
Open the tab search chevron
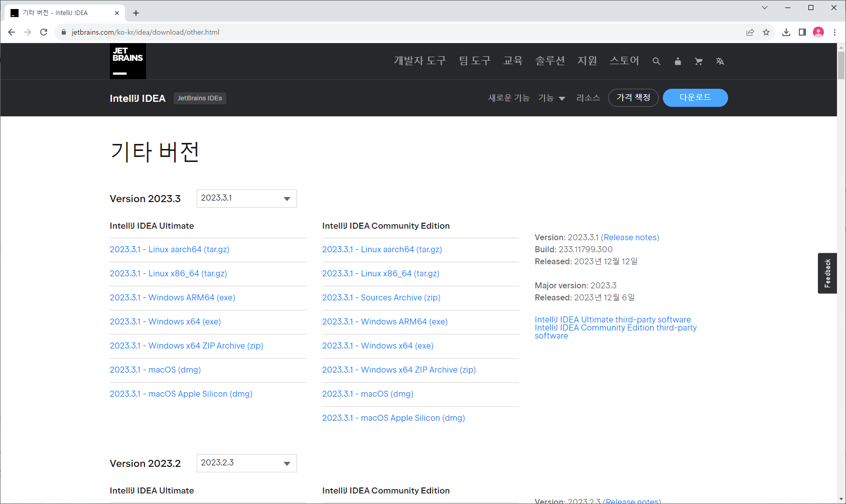[x=765, y=8]
